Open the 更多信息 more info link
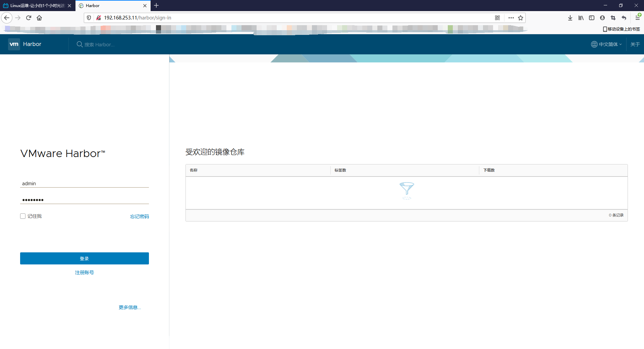The width and height of the screenshot is (644, 349). pos(130,307)
